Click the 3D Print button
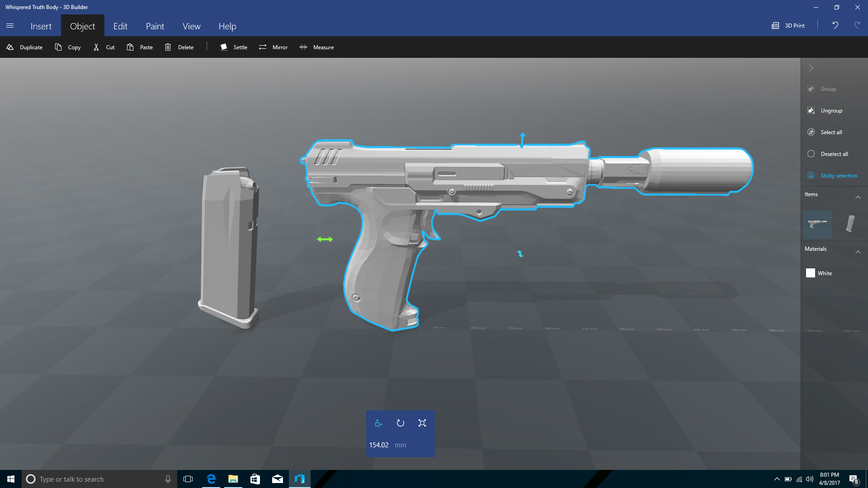The width and height of the screenshot is (868, 488). point(788,25)
